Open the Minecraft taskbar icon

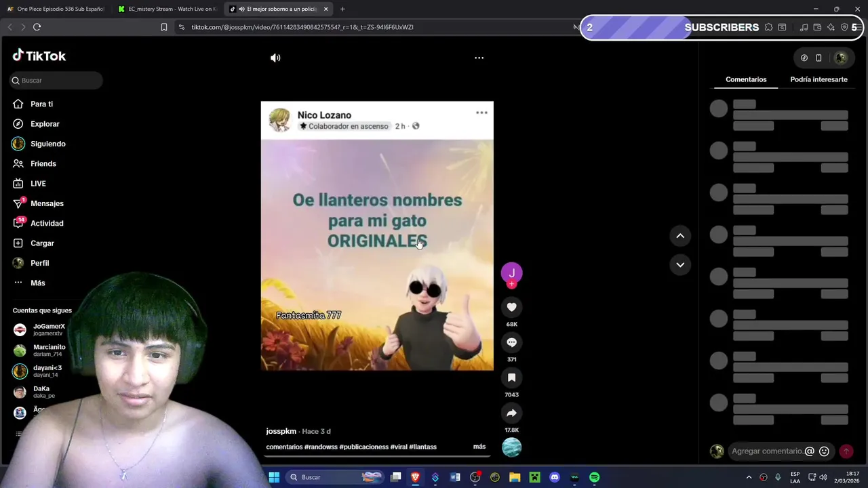(x=535, y=477)
